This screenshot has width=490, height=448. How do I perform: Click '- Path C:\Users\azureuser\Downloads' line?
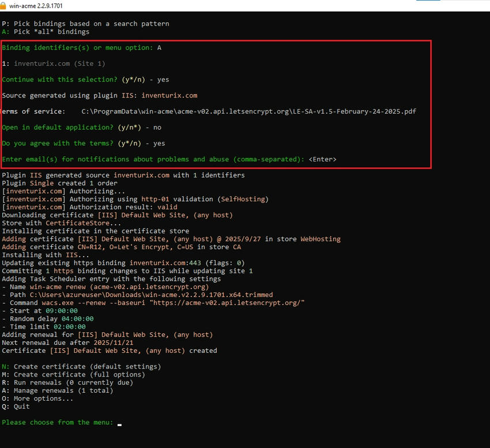[138, 295]
